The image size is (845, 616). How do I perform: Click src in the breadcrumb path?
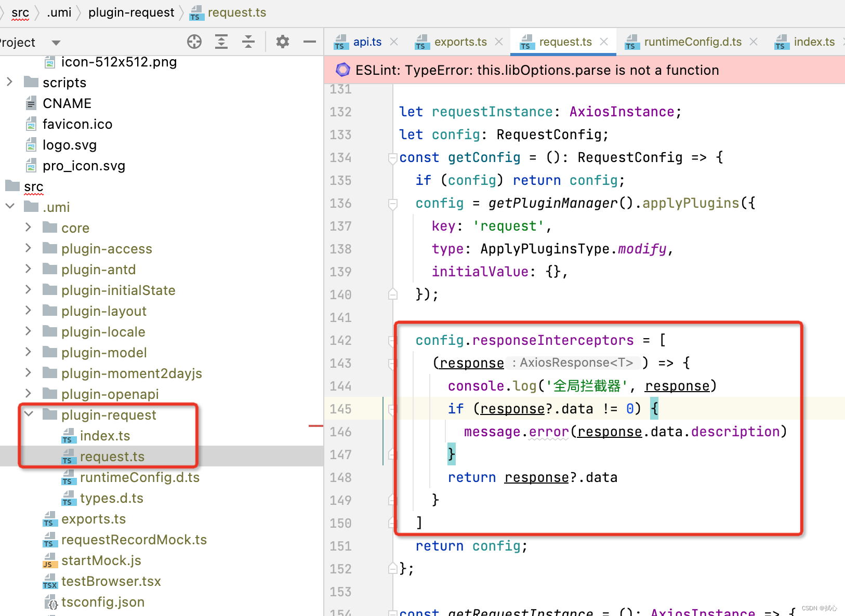point(20,12)
